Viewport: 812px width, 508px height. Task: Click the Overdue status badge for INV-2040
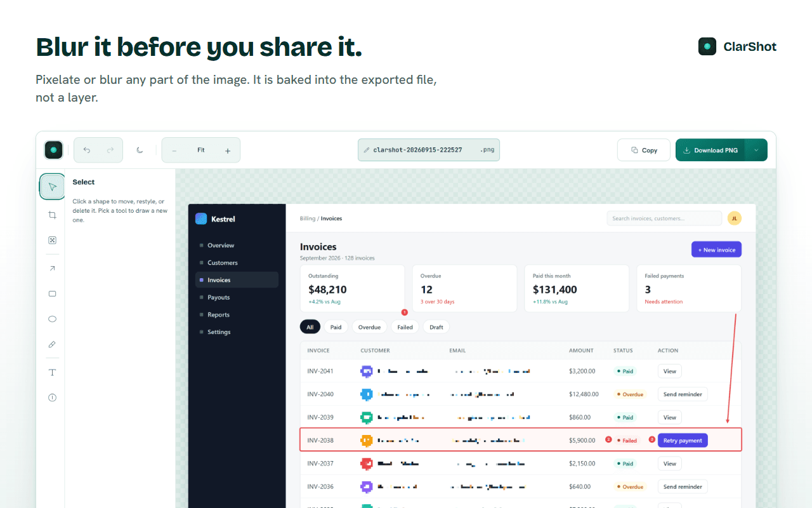pyautogui.click(x=630, y=394)
